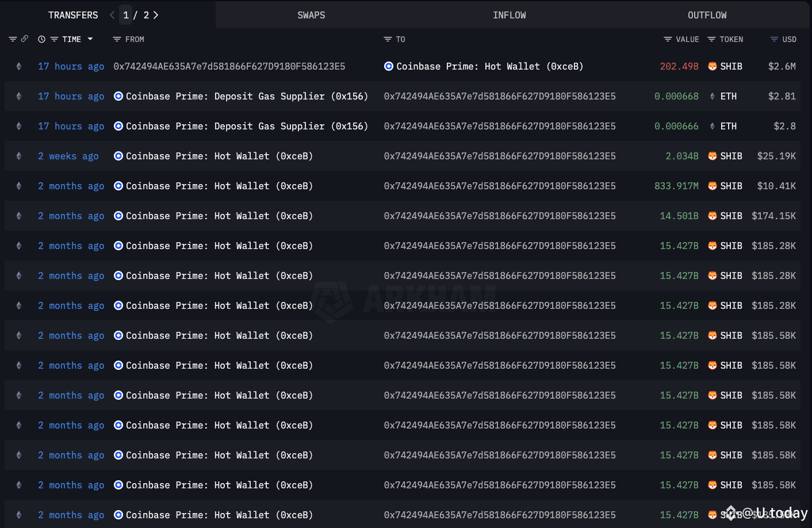Click the 0.000666 ETH value

[676, 126]
